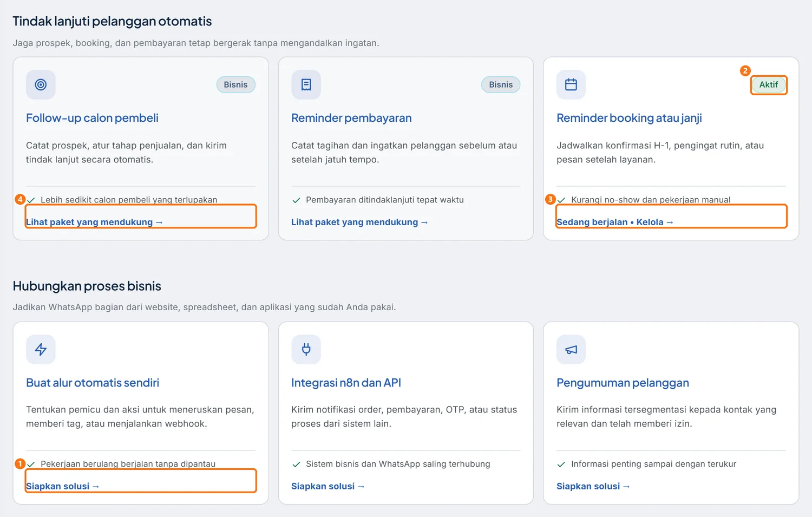Click text 'Lebih sedikit calon pembeli yang terlupakan'

[129, 200]
